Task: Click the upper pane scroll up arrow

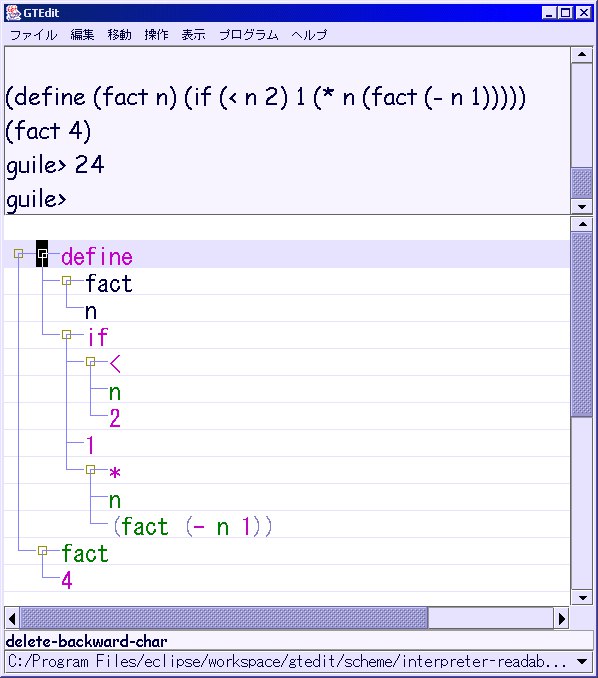Action: (x=582, y=54)
